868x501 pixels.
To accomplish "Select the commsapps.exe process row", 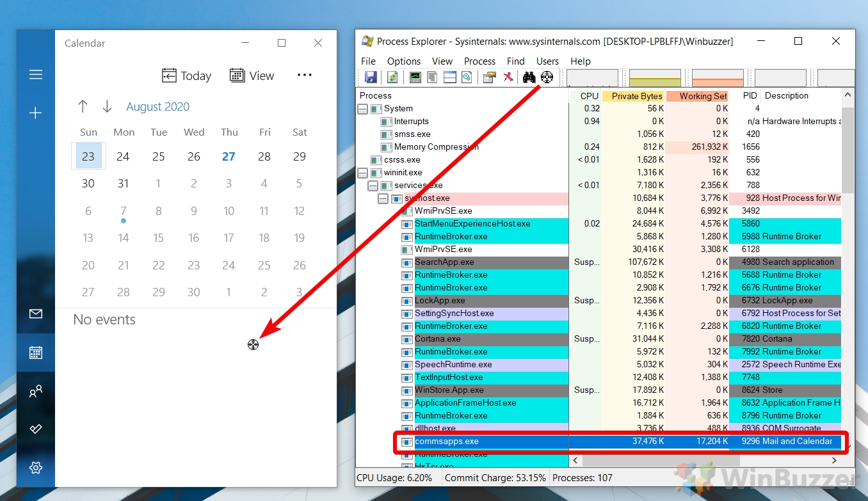I will [x=621, y=441].
